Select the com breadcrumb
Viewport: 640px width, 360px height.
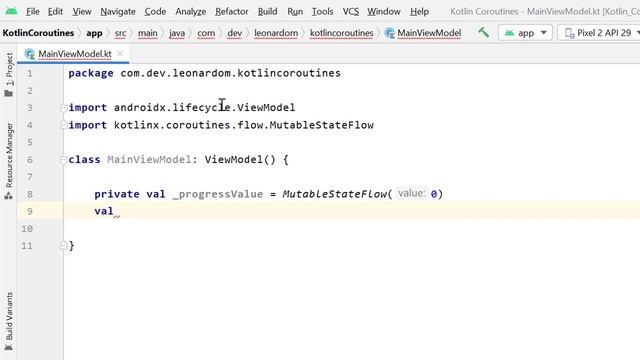[206, 33]
